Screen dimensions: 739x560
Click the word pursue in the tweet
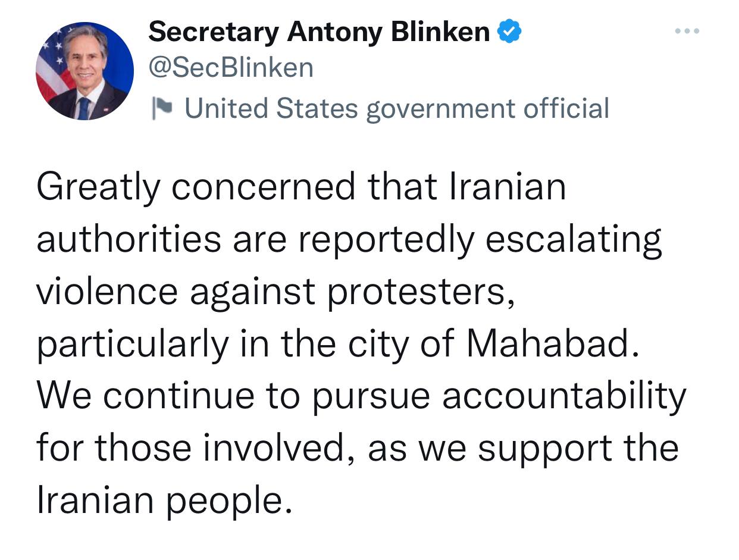tap(370, 396)
